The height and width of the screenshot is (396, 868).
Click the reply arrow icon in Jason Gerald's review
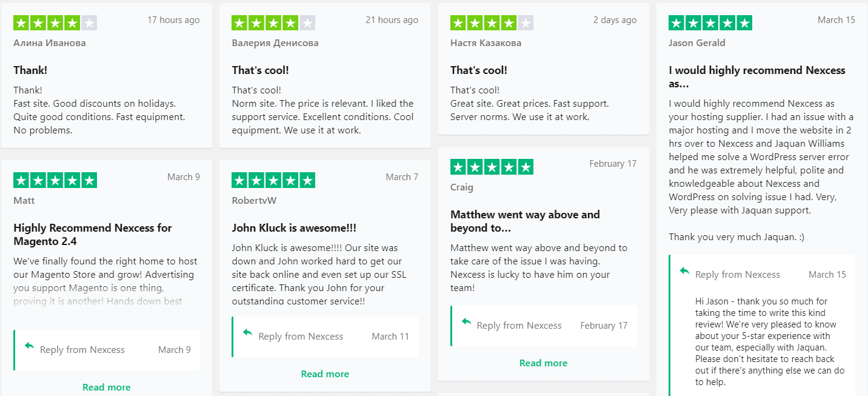(684, 270)
